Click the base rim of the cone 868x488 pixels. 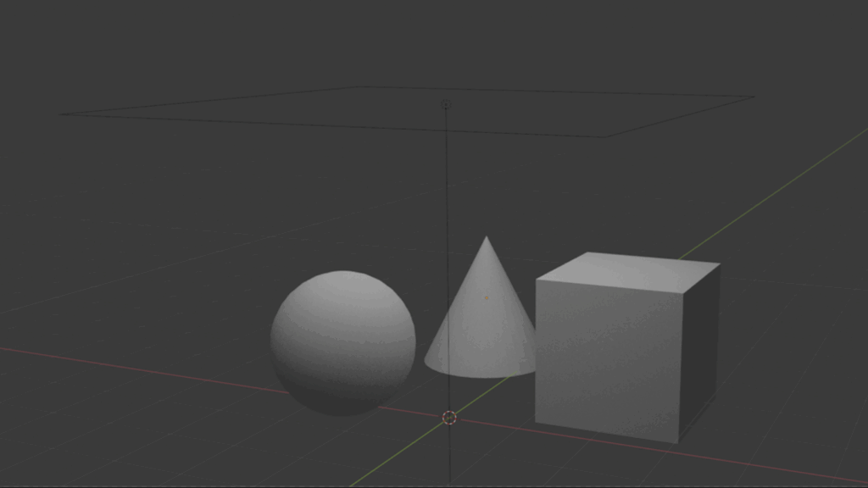(479, 371)
